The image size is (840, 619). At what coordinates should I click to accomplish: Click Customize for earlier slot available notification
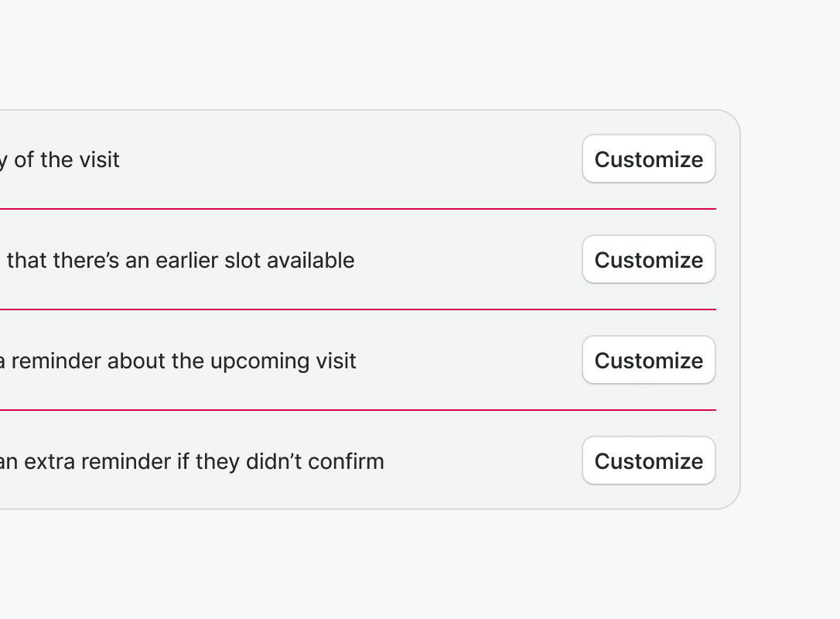click(648, 260)
